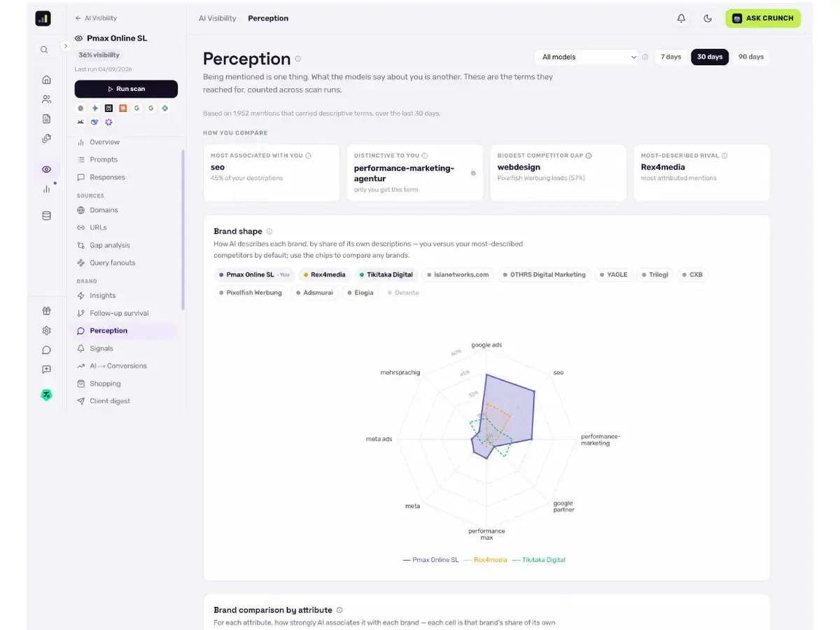Click the info icon on Biggest Competitor Gap
The image size is (840, 630).
589,156
